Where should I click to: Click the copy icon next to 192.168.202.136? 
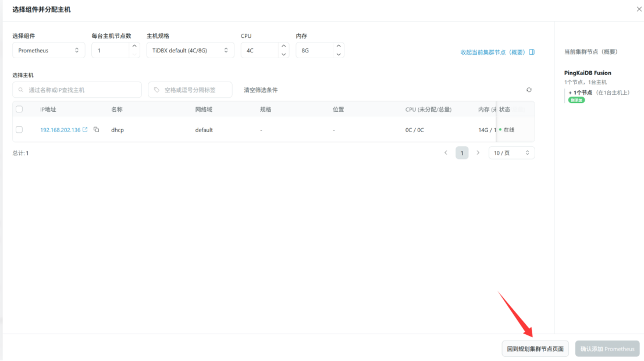click(x=97, y=130)
